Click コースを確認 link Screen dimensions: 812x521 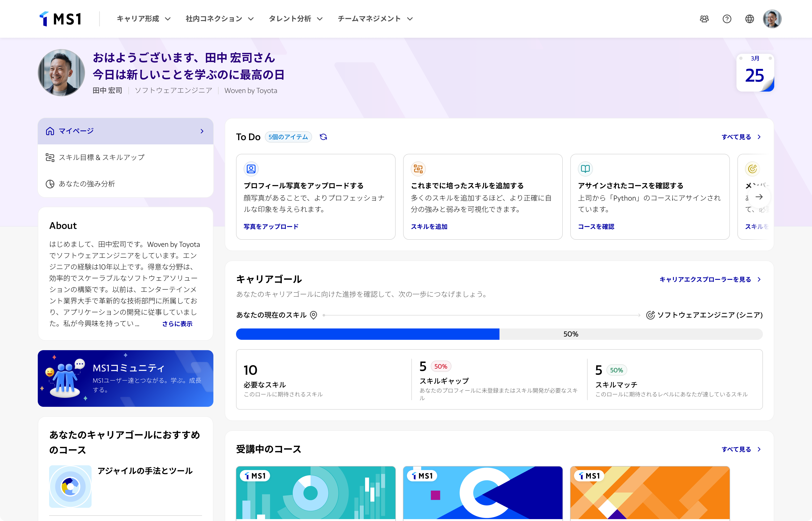(596, 227)
